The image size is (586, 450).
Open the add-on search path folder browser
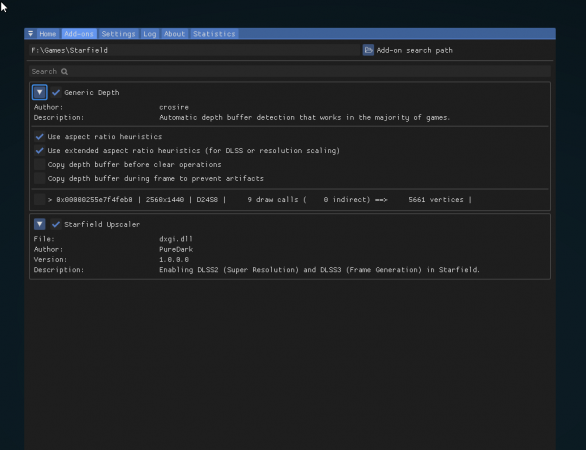368,50
